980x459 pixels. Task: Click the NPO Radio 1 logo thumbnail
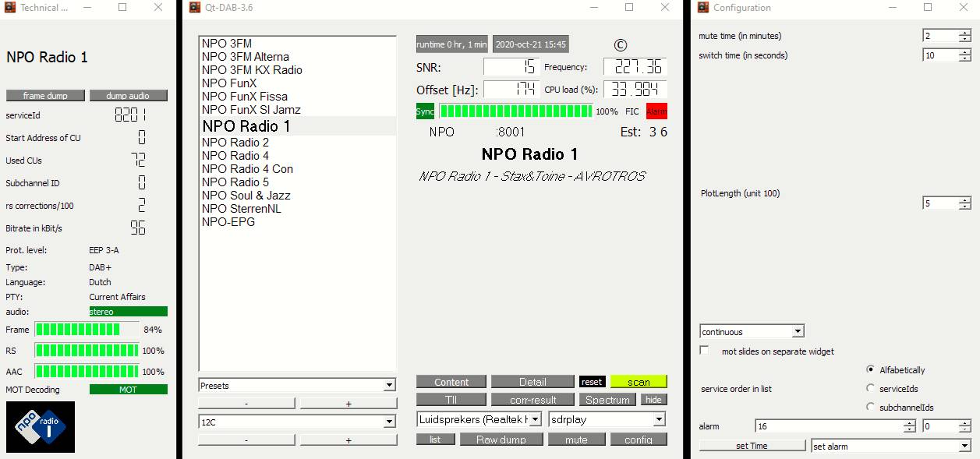(x=41, y=427)
